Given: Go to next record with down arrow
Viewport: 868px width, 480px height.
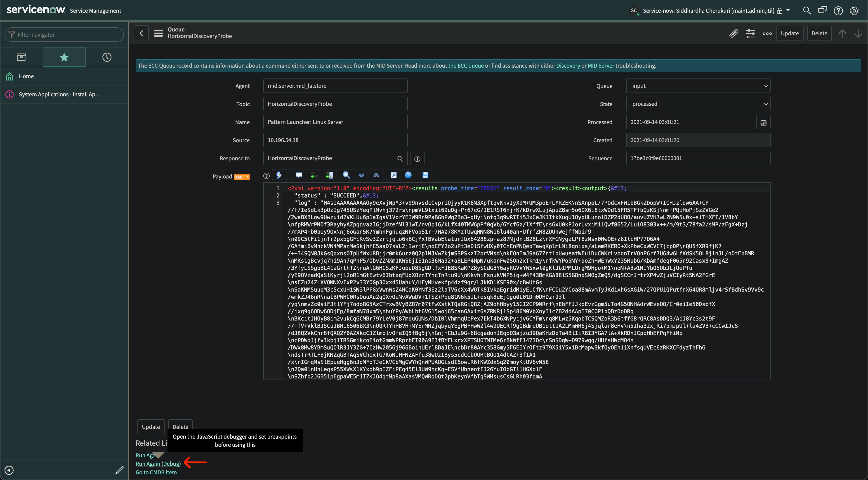Looking at the screenshot, I should pyautogui.click(x=858, y=33).
